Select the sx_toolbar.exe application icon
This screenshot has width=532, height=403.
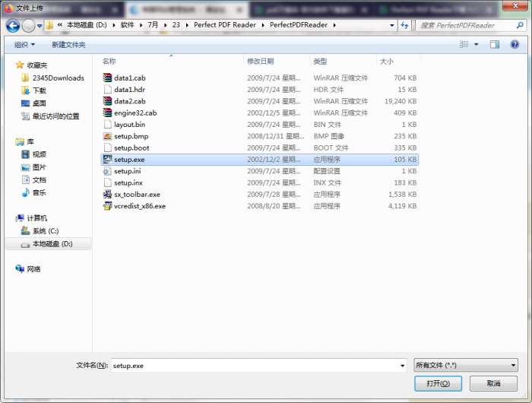coord(108,194)
